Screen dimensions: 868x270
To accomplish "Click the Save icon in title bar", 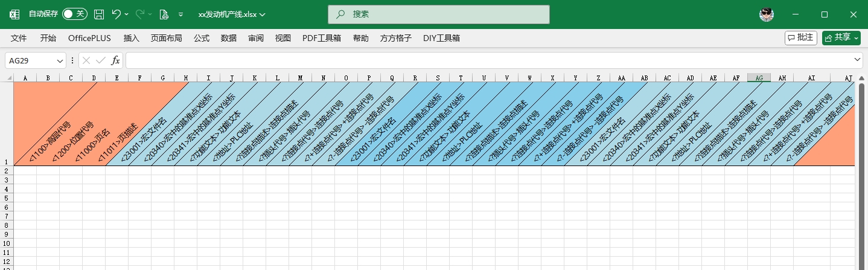I will pos(99,14).
